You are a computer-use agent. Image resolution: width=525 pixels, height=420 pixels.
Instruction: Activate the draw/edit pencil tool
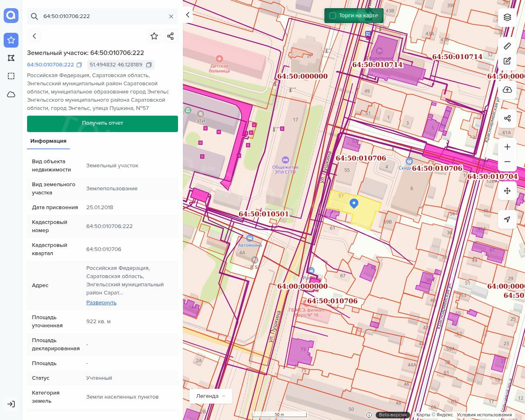tap(507, 61)
